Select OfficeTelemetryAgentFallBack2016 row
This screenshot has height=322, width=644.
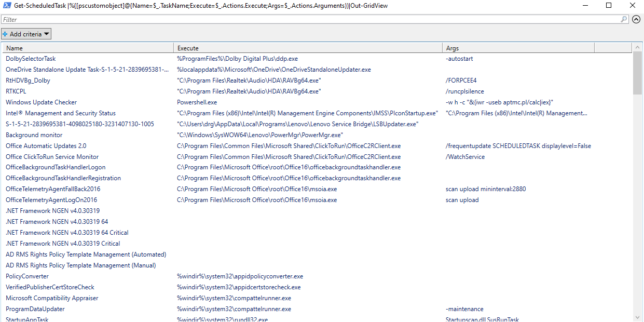pyautogui.click(x=318, y=189)
